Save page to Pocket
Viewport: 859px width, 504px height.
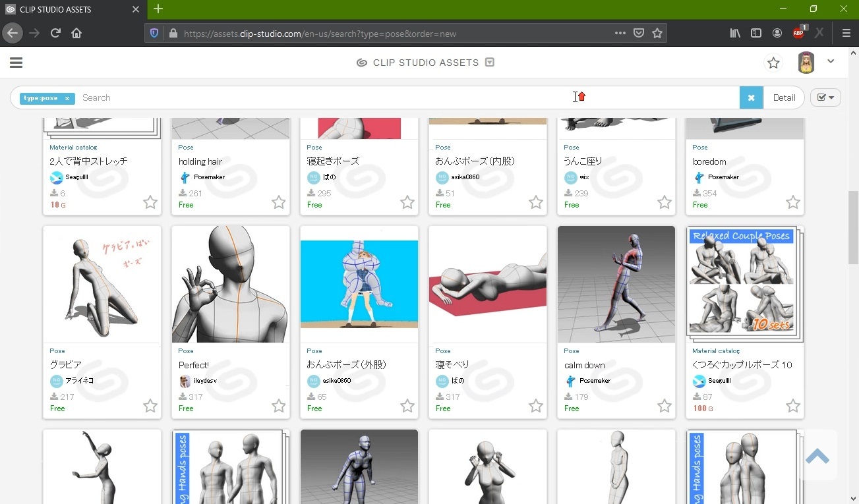click(638, 33)
